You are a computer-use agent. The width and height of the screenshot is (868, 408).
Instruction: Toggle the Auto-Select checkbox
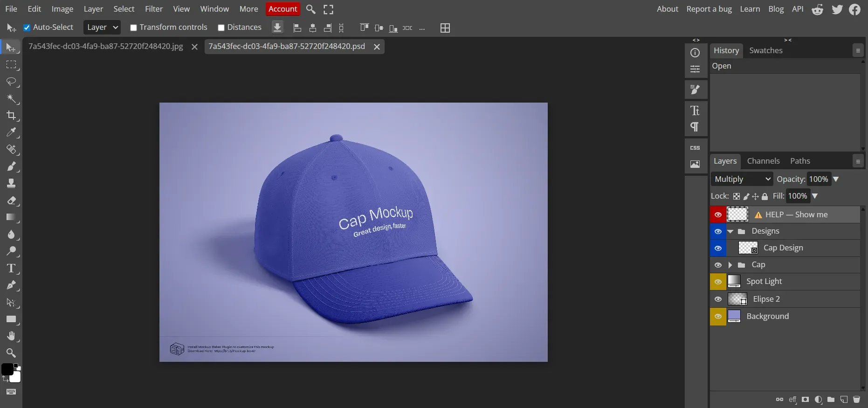[27, 28]
